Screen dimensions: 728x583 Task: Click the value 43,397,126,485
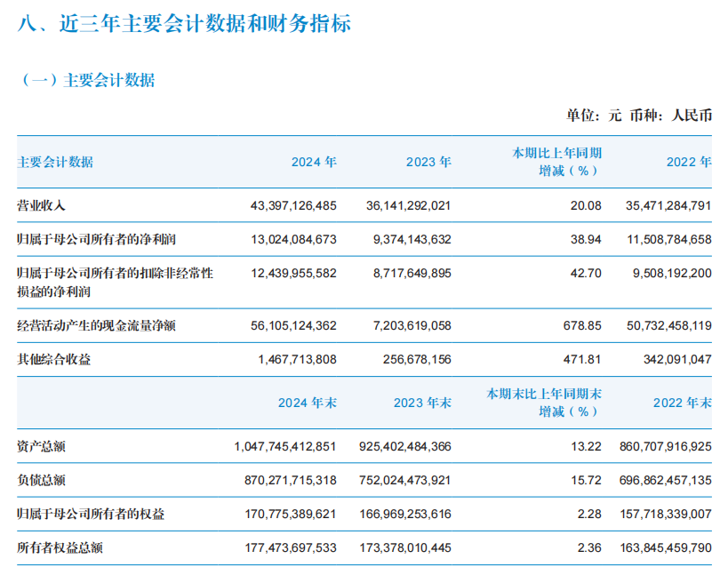[x=293, y=205]
